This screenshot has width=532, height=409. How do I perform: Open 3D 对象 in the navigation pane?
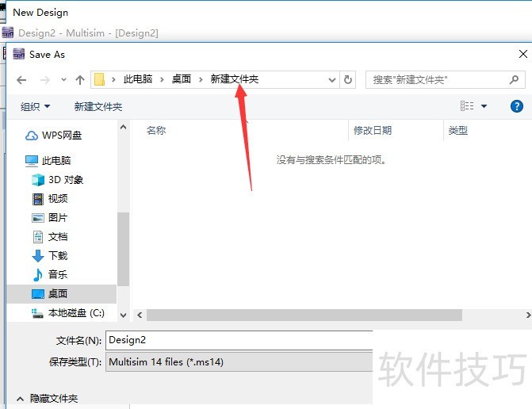click(x=66, y=180)
